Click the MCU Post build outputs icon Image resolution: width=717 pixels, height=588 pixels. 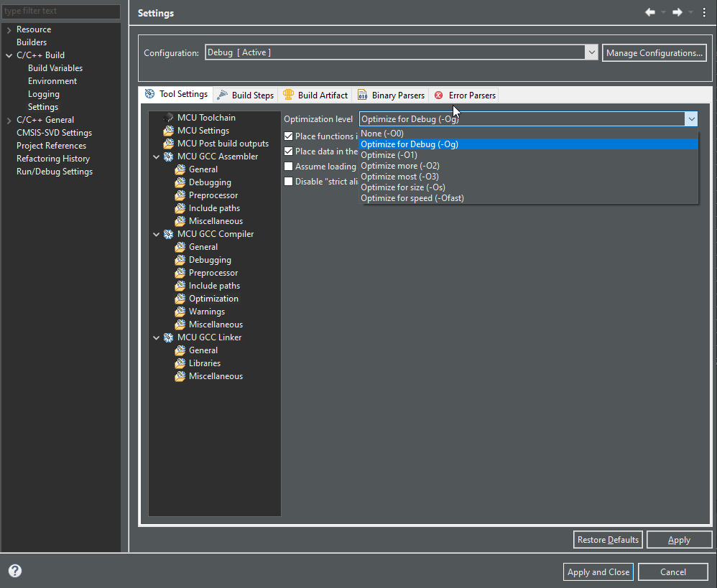[x=169, y=144]
